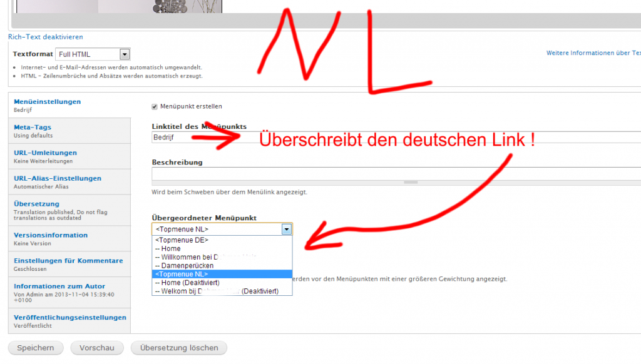Go to 'URL-Alias-Einstellungen' tab
The width and height of the screenshot is (641, 364).
point(57,178)
